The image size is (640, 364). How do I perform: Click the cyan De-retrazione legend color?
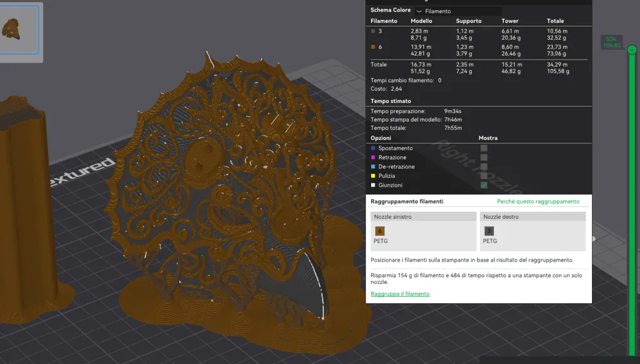coord(372,166)
